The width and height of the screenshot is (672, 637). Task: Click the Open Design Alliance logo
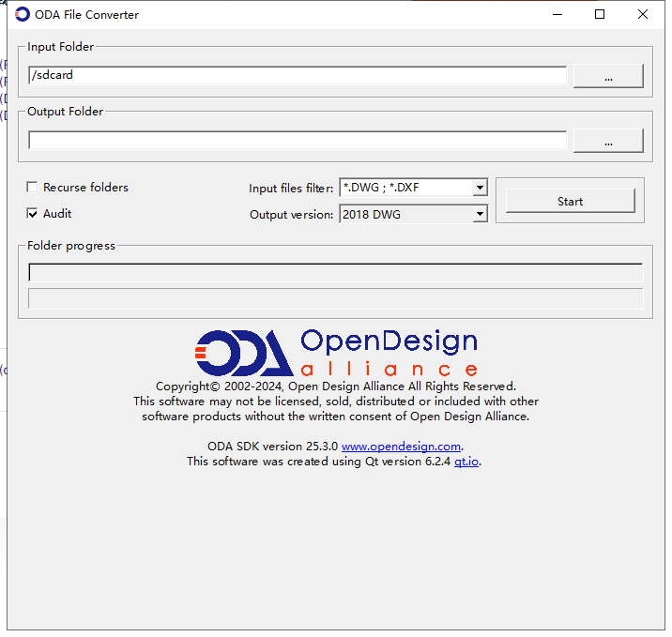point(336,353)
